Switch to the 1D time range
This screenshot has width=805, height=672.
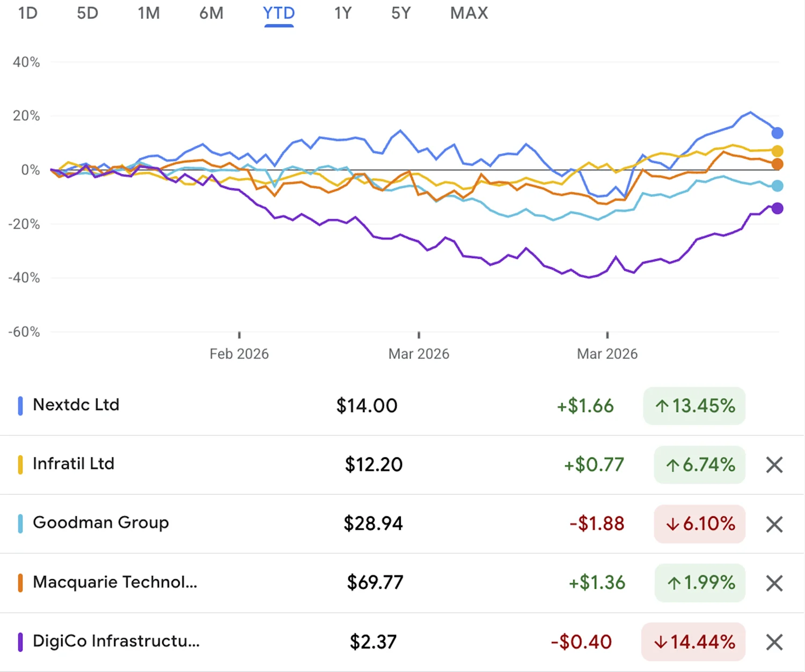pyautogui.click(x=27, y=13)
